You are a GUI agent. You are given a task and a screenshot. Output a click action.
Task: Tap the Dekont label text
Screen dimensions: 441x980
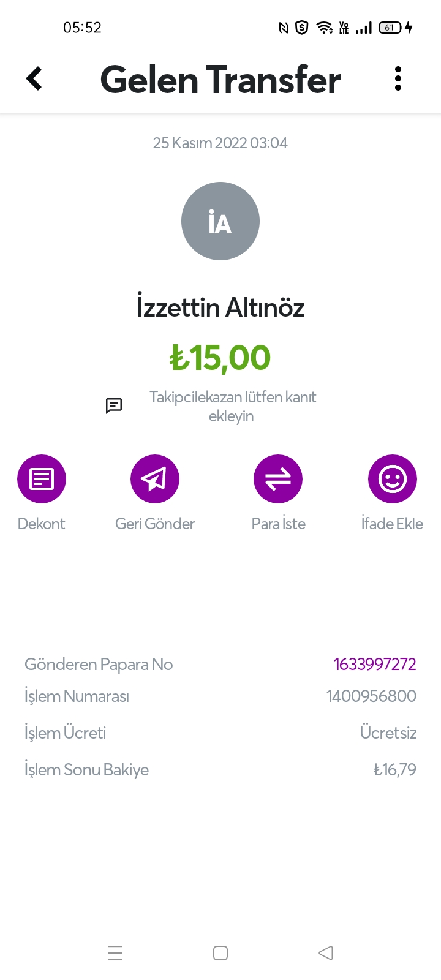(x=42, y=524)
